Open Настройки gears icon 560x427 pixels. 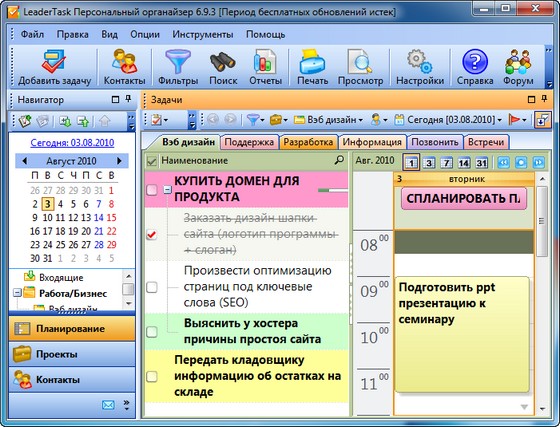pyautogui.click(x=420, y=68)
